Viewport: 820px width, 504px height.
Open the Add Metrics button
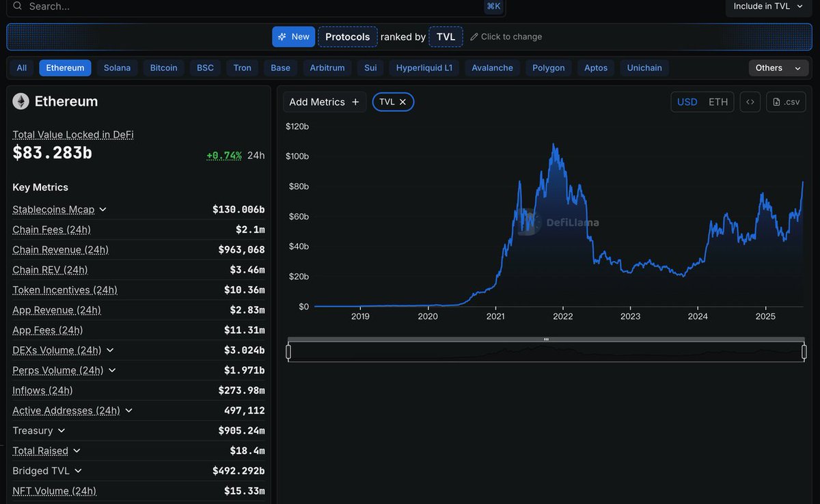pyautogui.click(x=325, y=102)
